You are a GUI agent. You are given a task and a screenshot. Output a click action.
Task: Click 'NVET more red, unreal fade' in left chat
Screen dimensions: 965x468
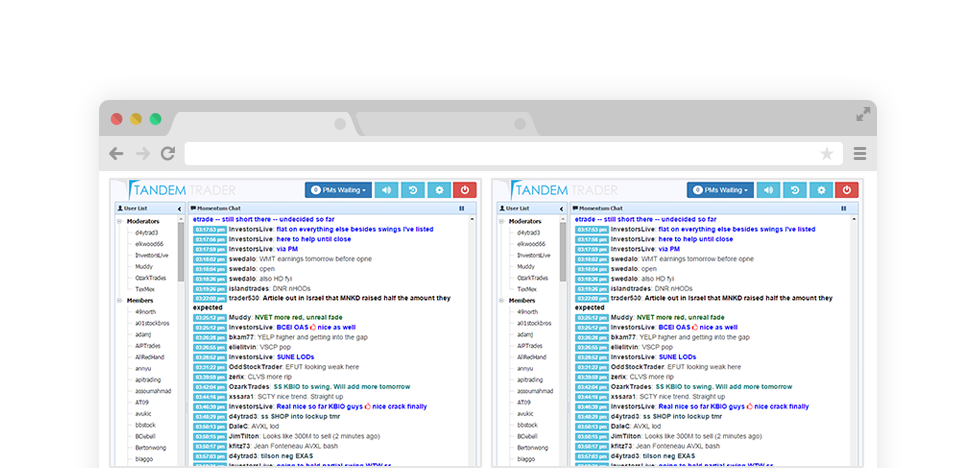click(298, 318)
